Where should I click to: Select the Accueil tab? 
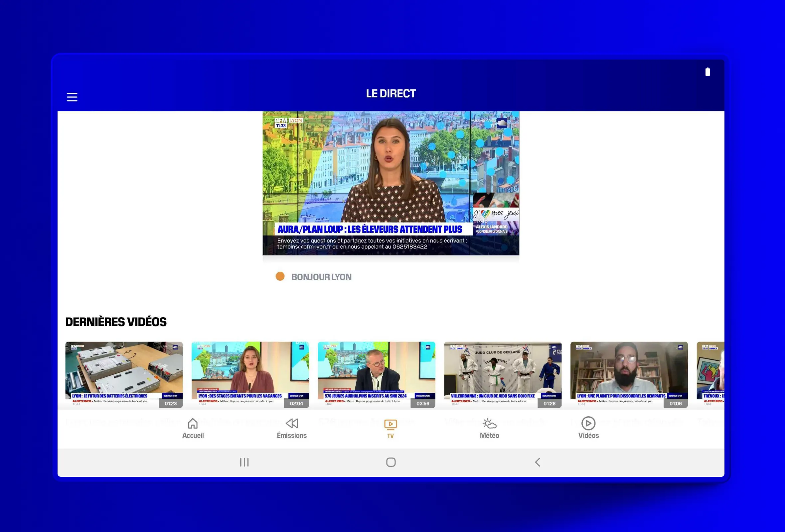(x=192, y=428)
